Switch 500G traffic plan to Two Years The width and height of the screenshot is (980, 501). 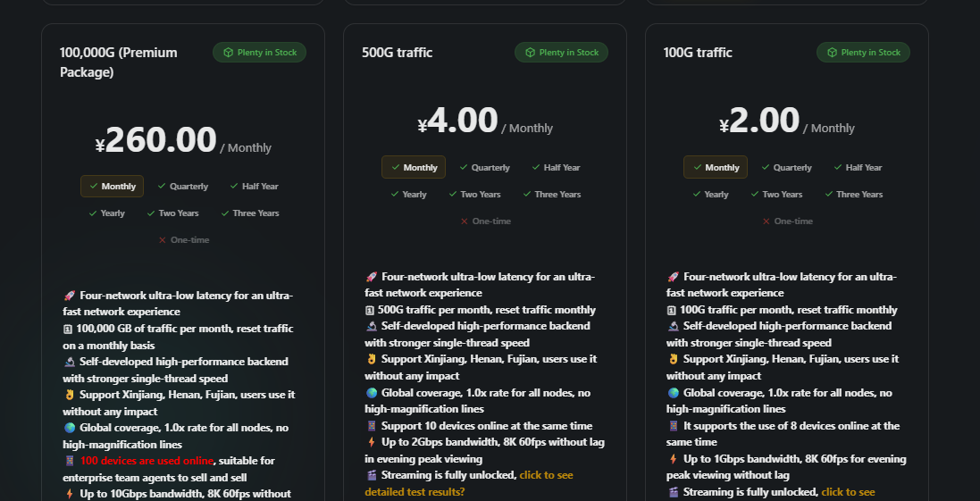473,195
